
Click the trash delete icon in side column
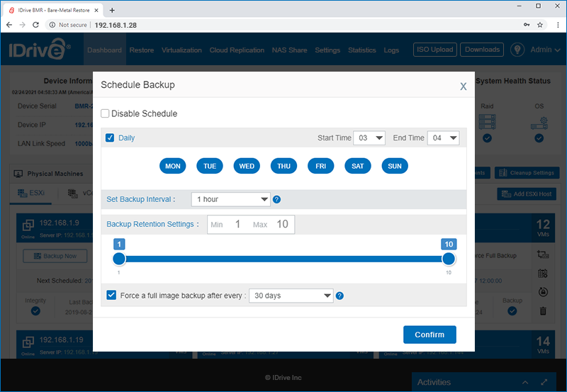(543, 310)
